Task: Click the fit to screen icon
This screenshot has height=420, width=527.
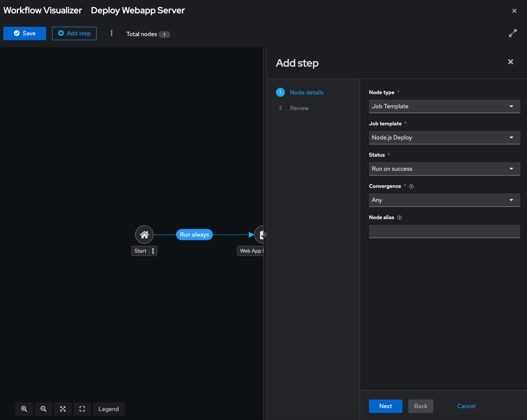Action: pyautogui.click(x=63, y=409)
